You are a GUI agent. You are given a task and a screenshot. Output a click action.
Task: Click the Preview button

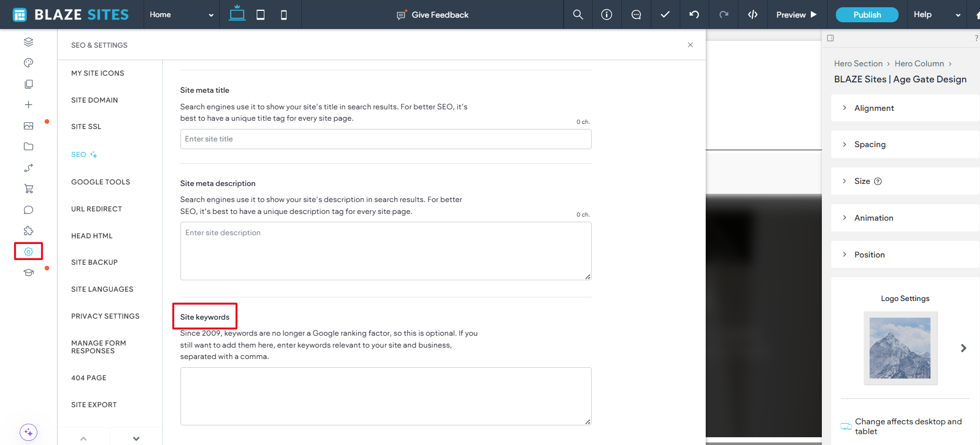pyautogui.click(x=796, y=15)
